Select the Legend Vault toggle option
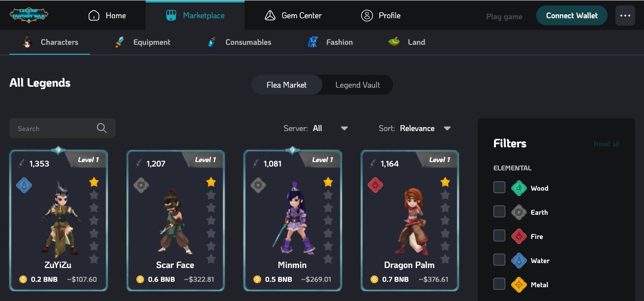Screen dimensions: 644x301 coord(358,85)
